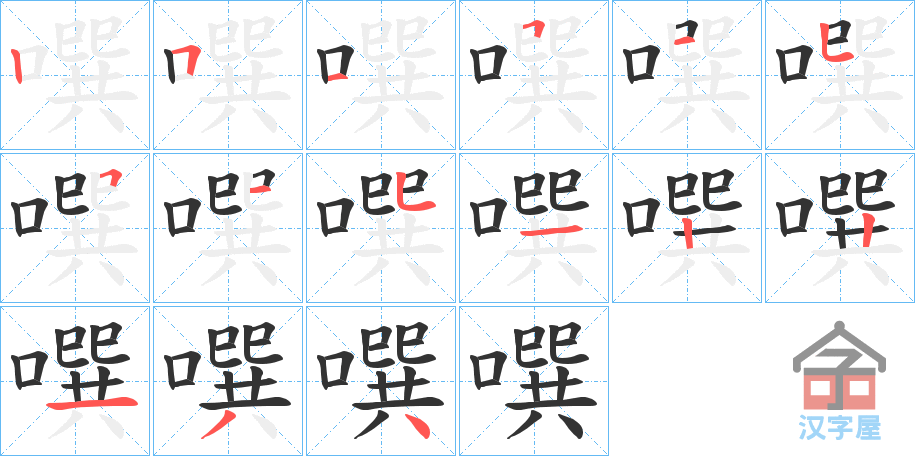The image size is (915, 456).
Task: Click the twelfth stroke step tile
Action: pos(839,228)
